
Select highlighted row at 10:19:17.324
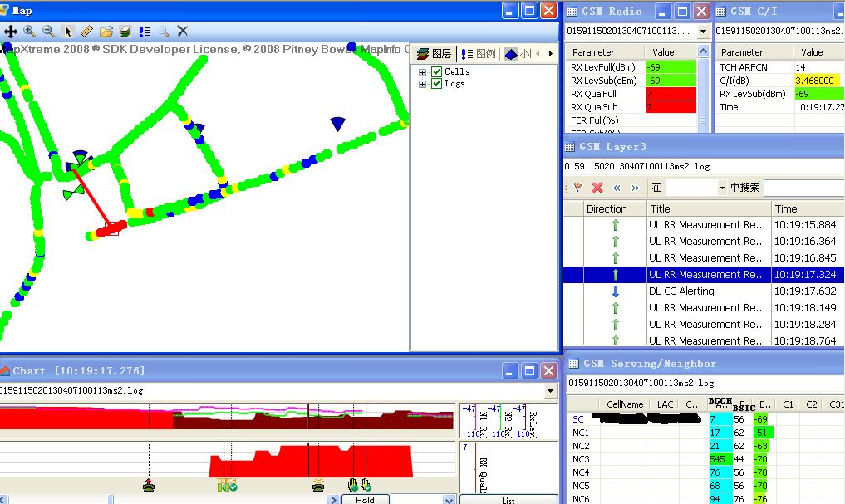(x=704, y=275)
